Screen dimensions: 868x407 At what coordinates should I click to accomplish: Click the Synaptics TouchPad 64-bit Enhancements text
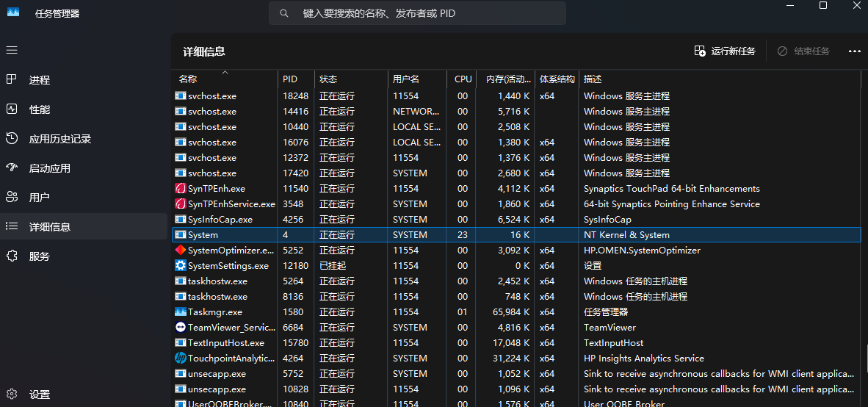tap(671, 189)
